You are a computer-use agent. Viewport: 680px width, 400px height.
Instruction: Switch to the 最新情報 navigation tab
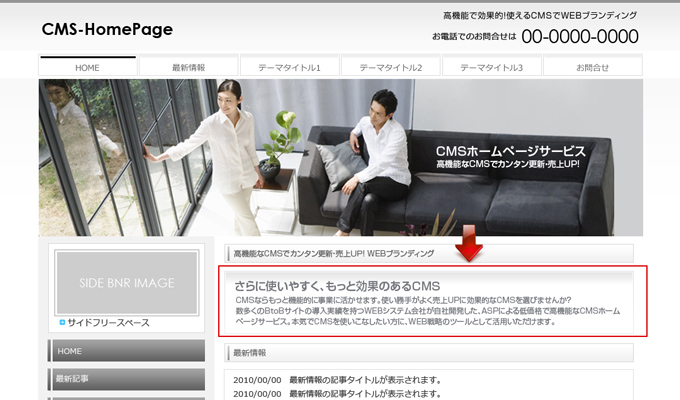click(x=188, y=67)
